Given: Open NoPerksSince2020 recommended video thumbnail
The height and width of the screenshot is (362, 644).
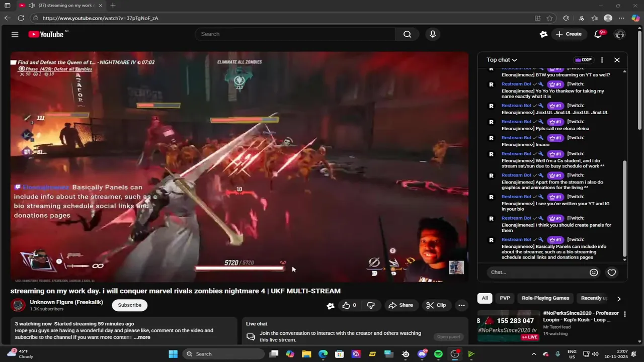Looking at the screenshot, I should pyautogui.click(x=508, y=326).
